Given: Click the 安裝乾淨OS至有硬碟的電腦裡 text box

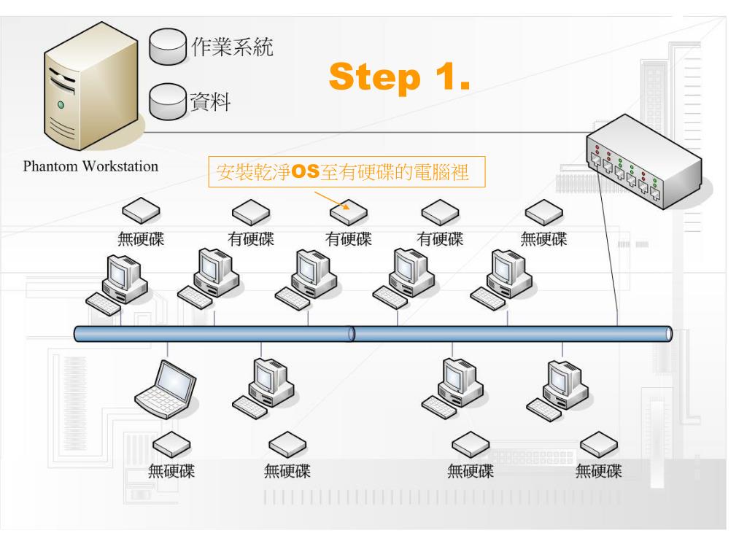Looking at the screenshot, I should [347, 172].
